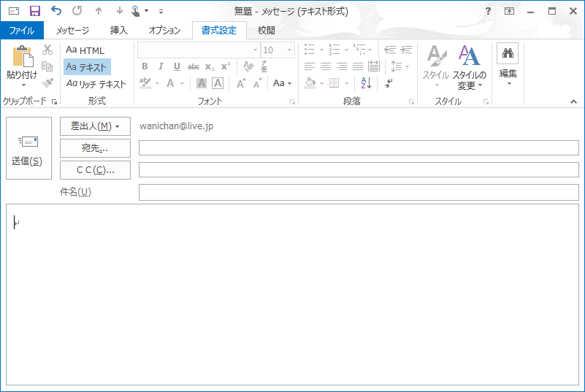The height and width of the screenshot is (392, 585).
Task: Switch format to Aa リッチ テキスト
Action: coord(96,83)
